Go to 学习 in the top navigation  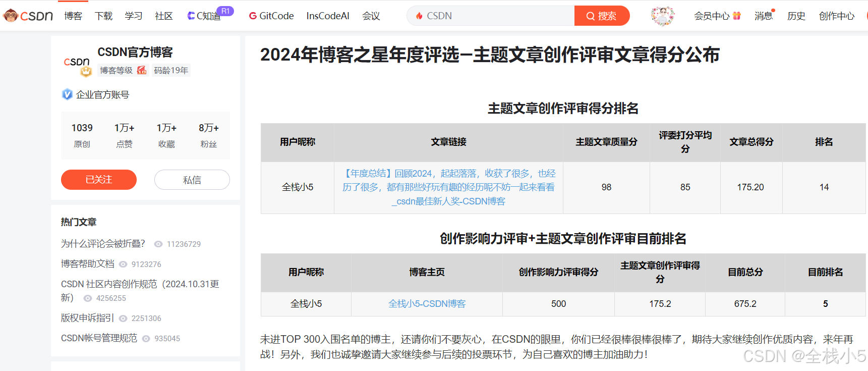point(134,16)
